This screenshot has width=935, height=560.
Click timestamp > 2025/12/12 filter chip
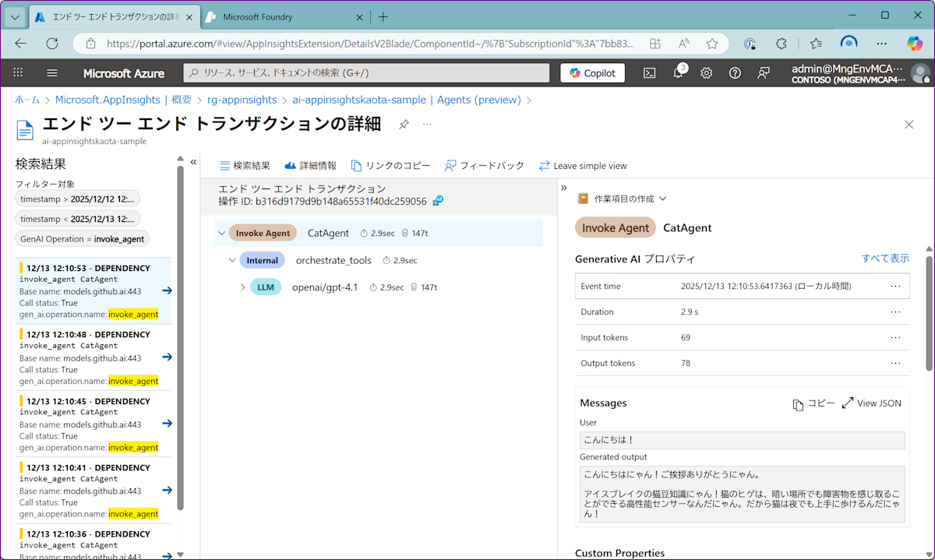tap(78, 198)
